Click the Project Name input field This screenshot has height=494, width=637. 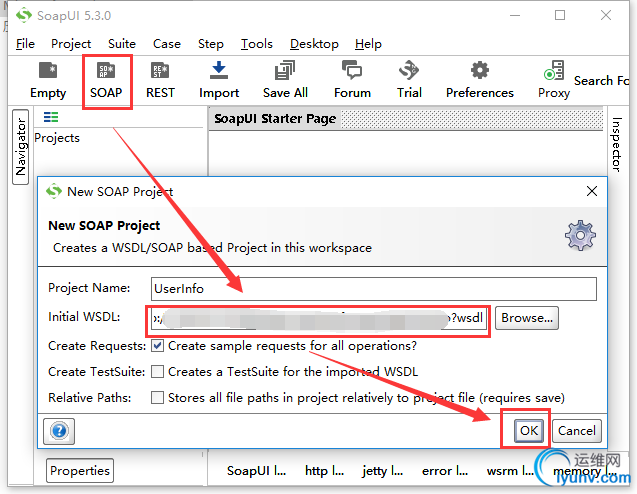click(x=374, y=289)
